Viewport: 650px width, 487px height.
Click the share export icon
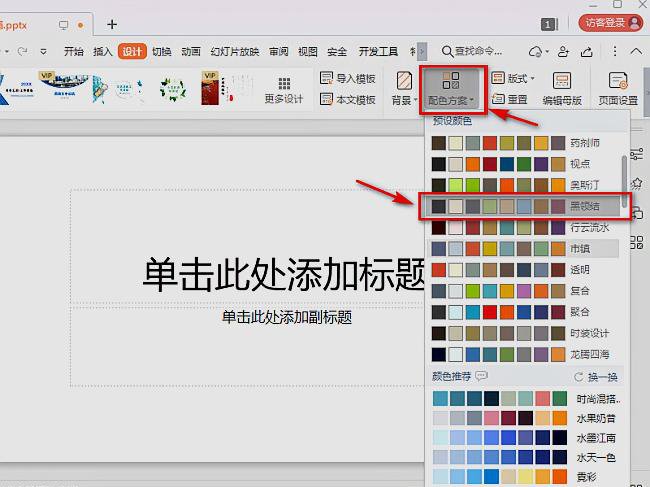[x=587, y=51]
